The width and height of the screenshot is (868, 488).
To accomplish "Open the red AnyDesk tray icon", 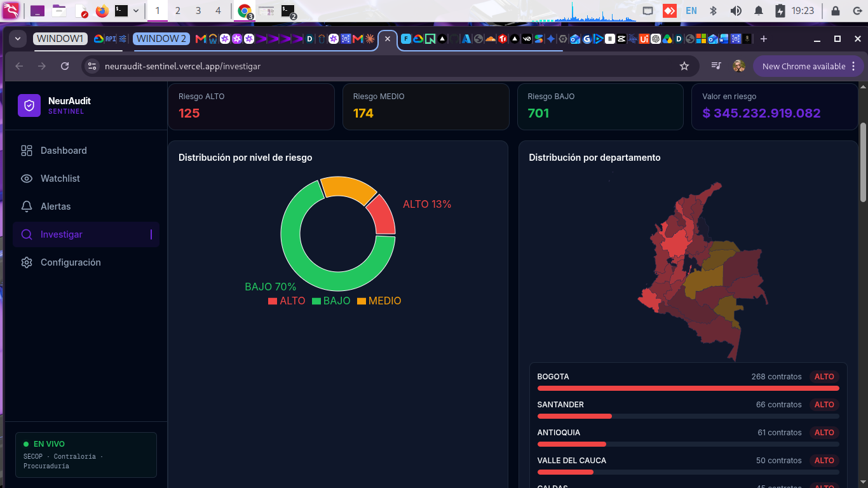I will pos(669,11).
